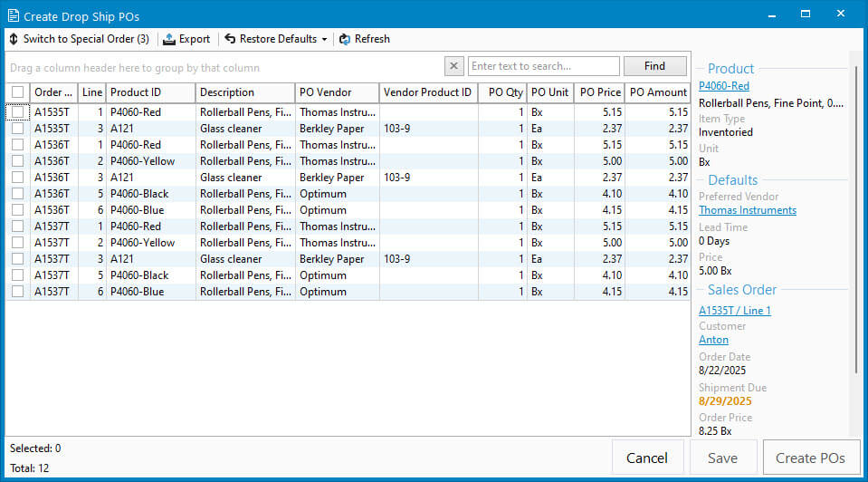Click the Refresh circular arrows icon
Viewport: 868px width, 482px height.
pos(344,39)
